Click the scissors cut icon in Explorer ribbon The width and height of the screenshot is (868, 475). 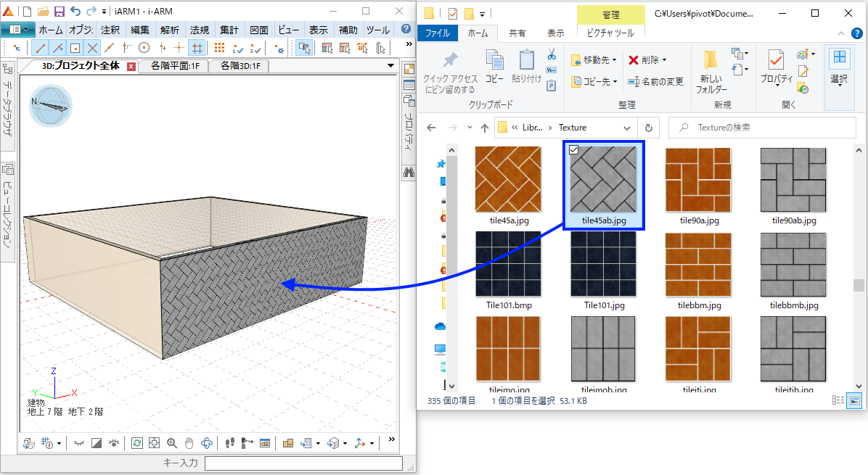coord(551,54)
